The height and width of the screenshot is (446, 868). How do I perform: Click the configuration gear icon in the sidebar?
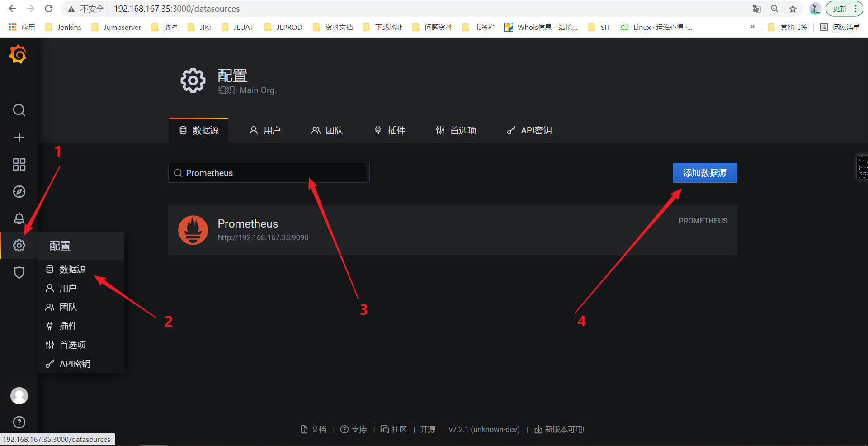[19, 245]
